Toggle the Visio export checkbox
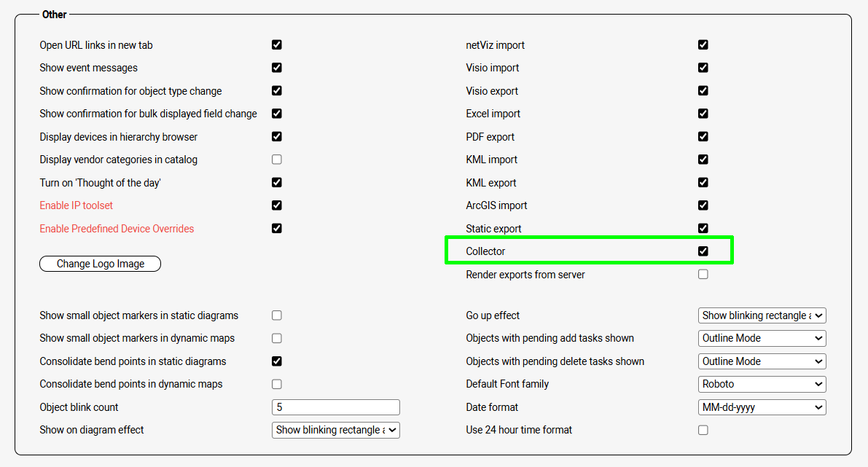 point(703,91)
